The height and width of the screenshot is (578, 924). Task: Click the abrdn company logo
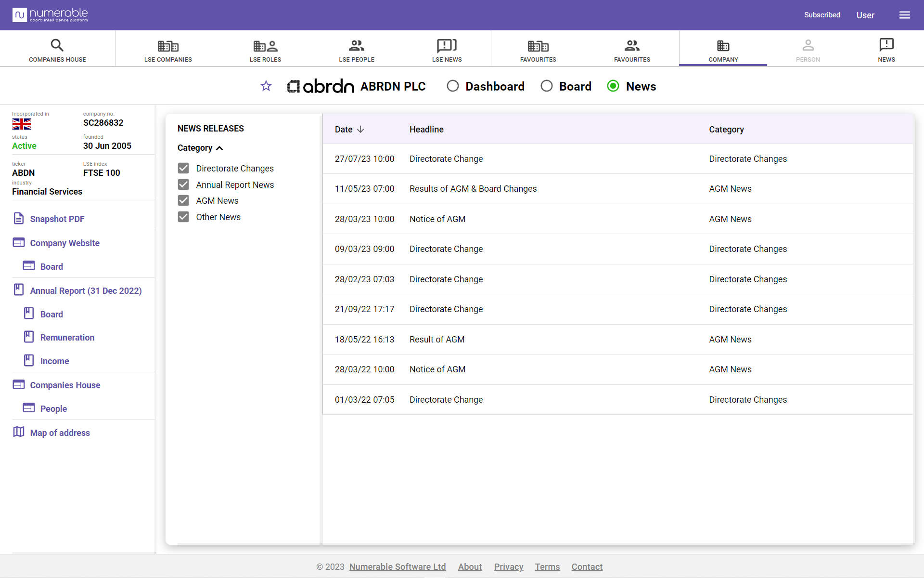point(321,86)
